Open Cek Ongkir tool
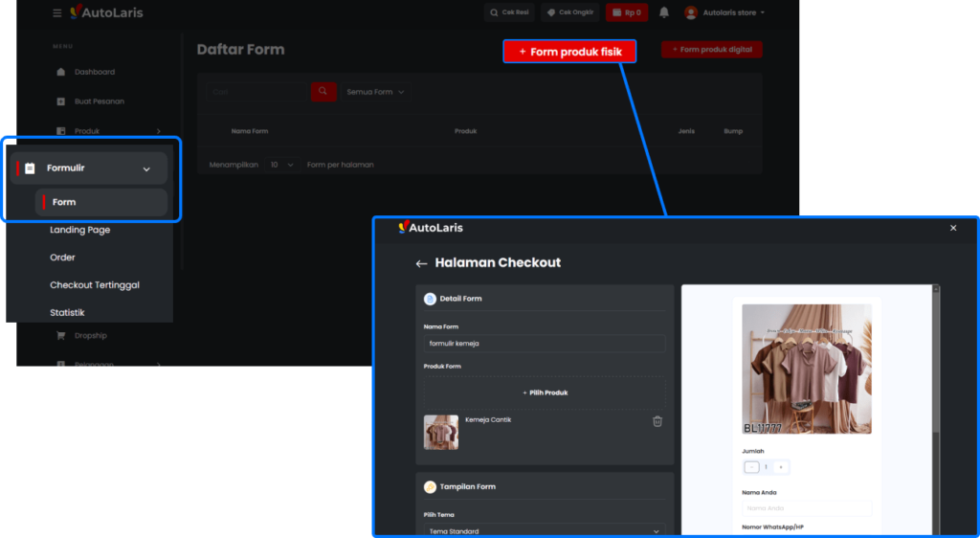The width and height of the screenshot is (980, 538). [x=570, y=12]
